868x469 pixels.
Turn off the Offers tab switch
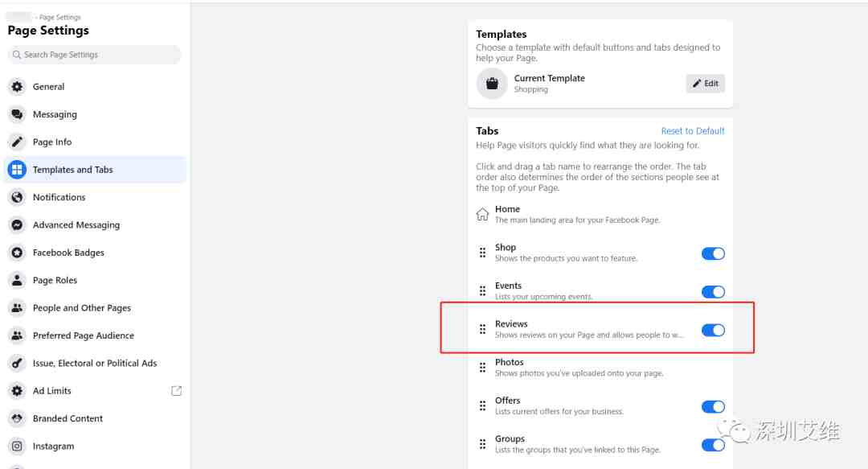click(x=713, y=407)
